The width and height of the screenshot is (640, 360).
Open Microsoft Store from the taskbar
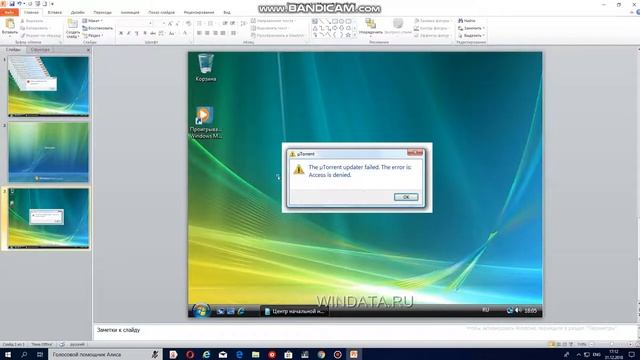tap(288, 355)
